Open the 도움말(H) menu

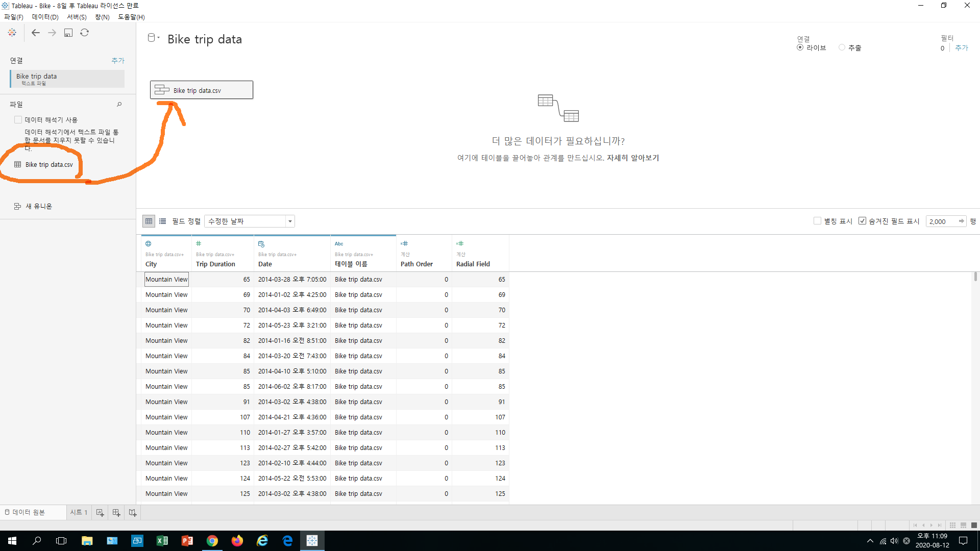tap(131, 17)
